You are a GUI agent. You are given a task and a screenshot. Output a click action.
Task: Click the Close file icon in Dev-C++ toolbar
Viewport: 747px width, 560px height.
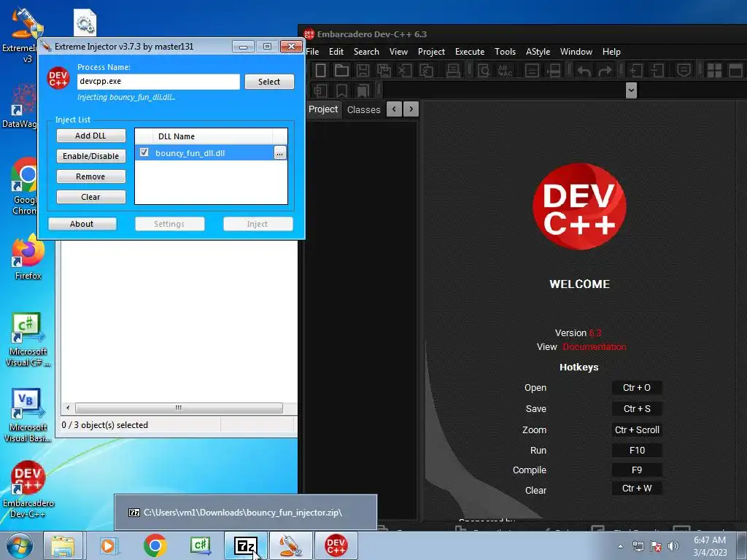pos(405,71)
